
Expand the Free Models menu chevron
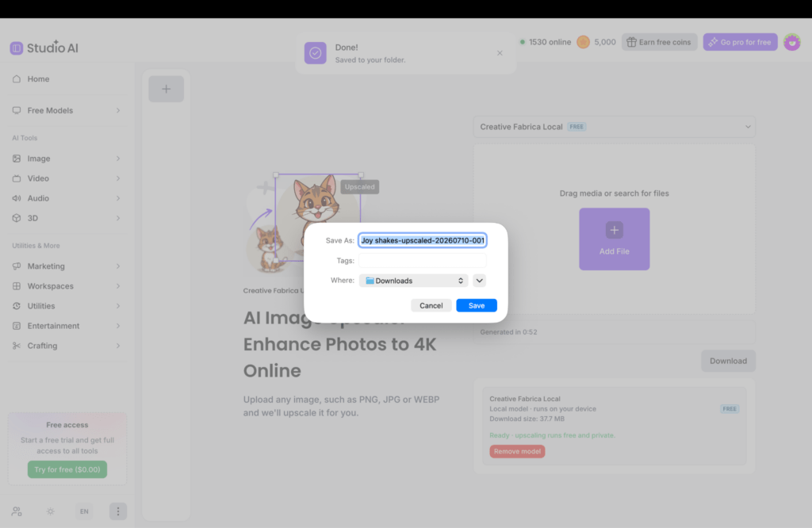[118, 110]
